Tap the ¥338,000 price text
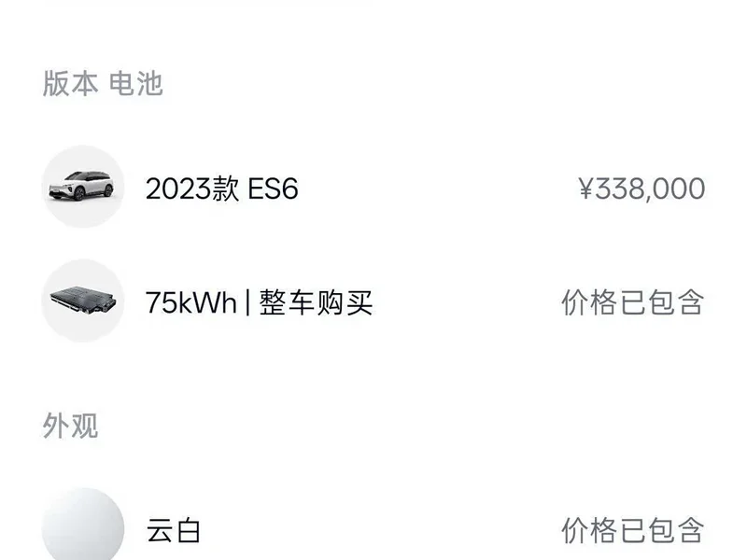747x560 pixels. click(641, 189)
